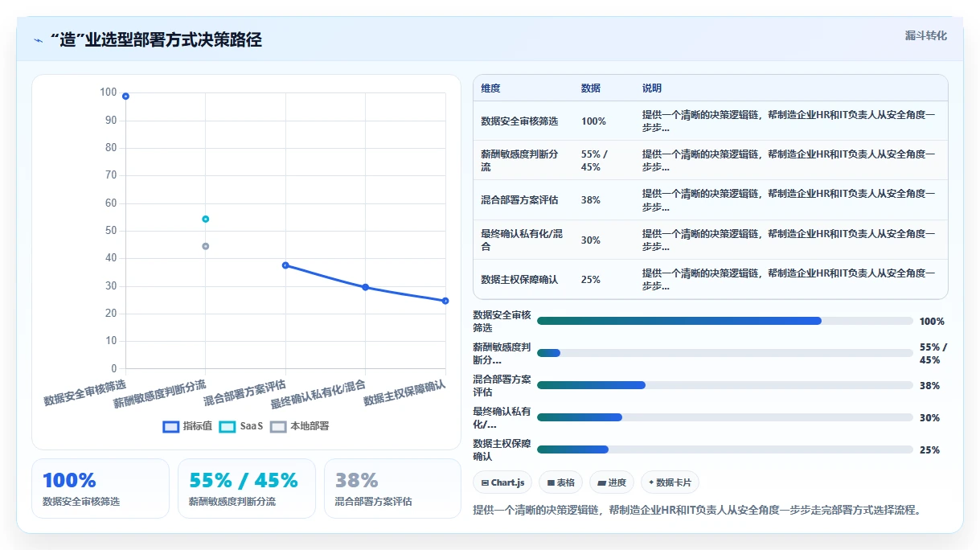Select the 进度 tag

612,482
